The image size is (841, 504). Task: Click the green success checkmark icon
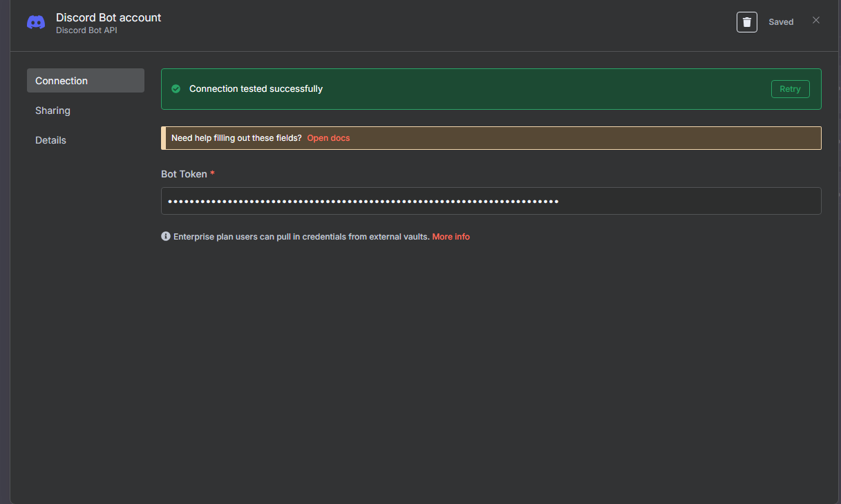(x=176, y=89)
